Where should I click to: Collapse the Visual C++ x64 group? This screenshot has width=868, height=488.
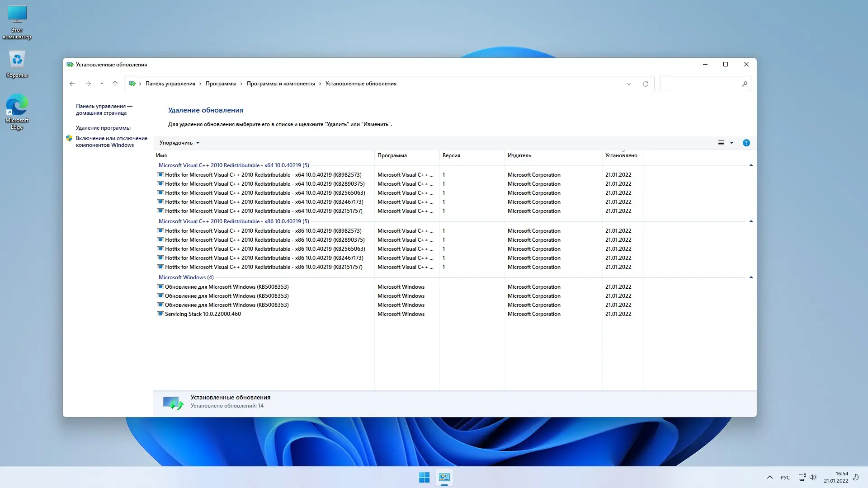[751, 165]
